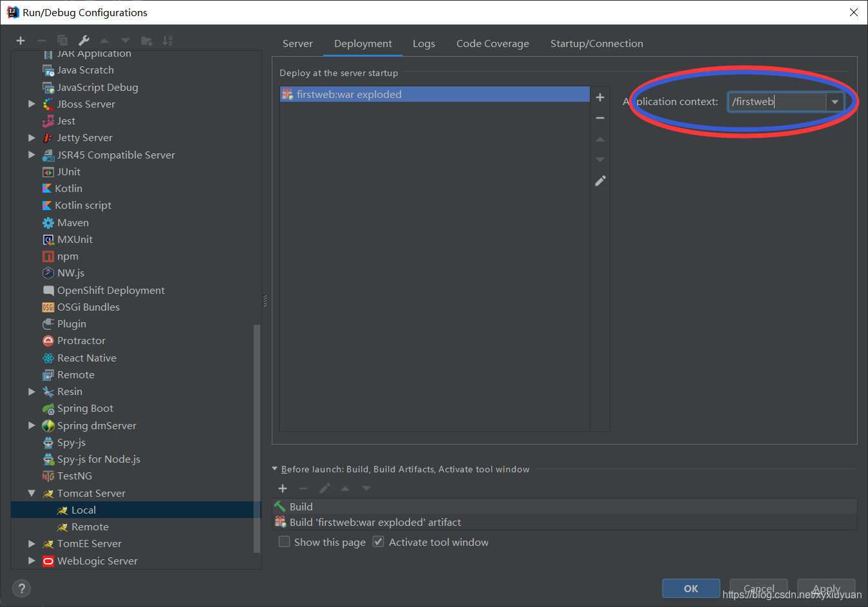Expand JSR45 Compatible Server node
Screen dimensions: 868x607
(x=32, y=155)
